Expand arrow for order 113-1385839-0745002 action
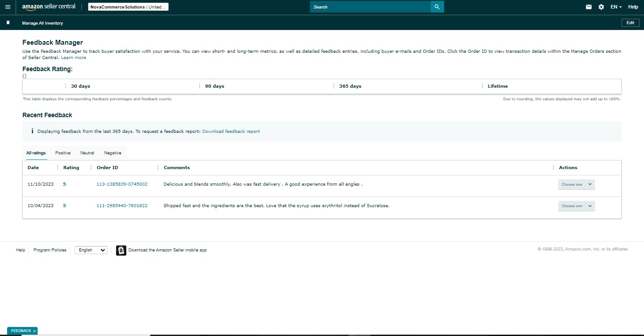 [590, 184]
